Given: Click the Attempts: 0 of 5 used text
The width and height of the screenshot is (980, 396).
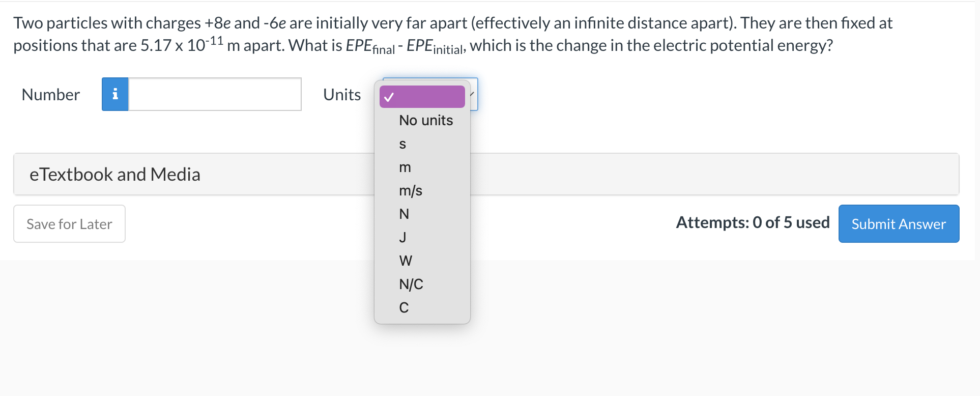Looking at the screenshot, I should [753, 222].
